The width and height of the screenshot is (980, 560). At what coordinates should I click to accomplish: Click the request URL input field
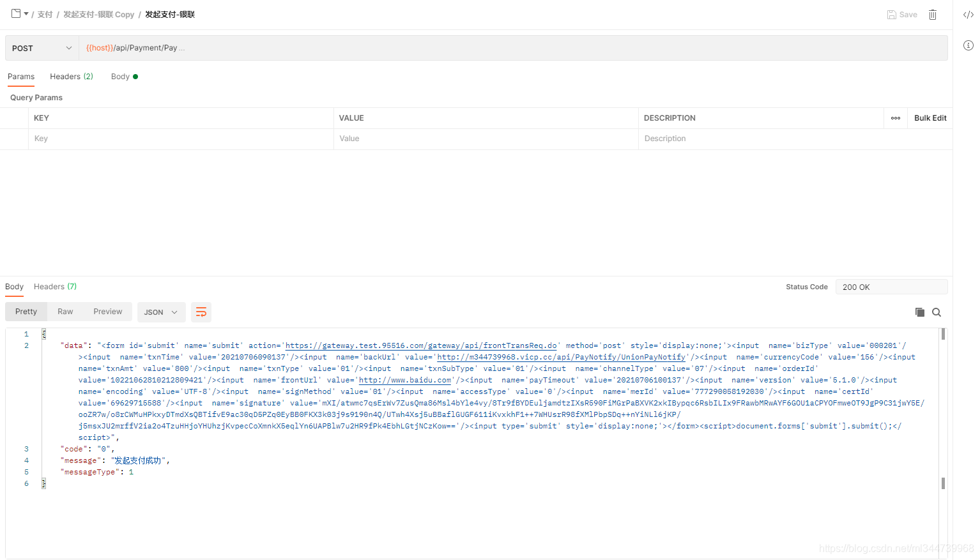(x=513, y=48)
